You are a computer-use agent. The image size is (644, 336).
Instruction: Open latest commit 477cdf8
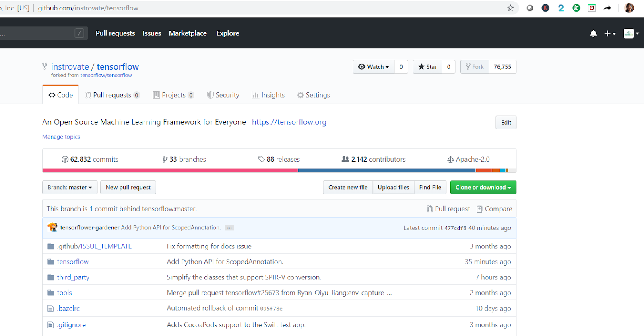point(455,228)
